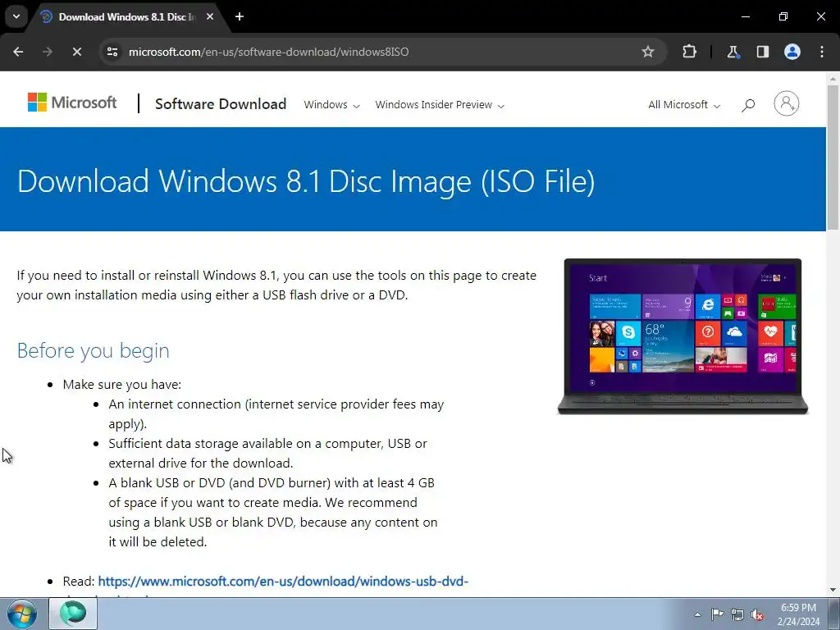Bookmark this page with the star icon

tap(648, 52)
